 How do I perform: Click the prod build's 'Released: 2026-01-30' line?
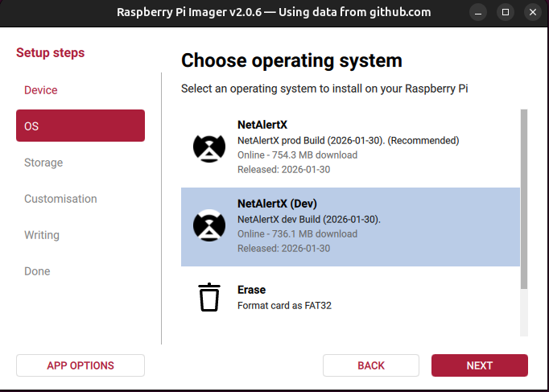tap(283, 170)
